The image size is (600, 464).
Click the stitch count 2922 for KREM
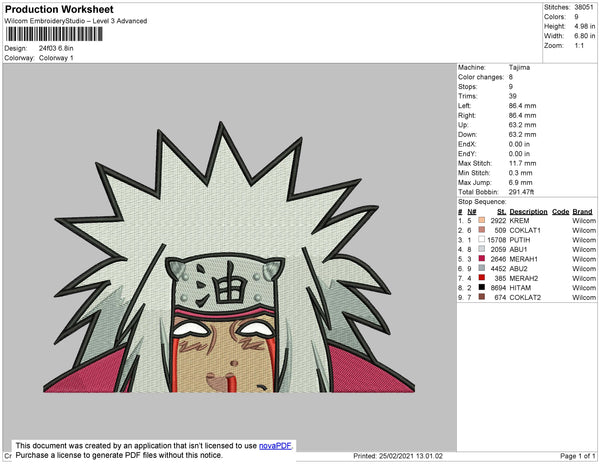pos(498,221)
